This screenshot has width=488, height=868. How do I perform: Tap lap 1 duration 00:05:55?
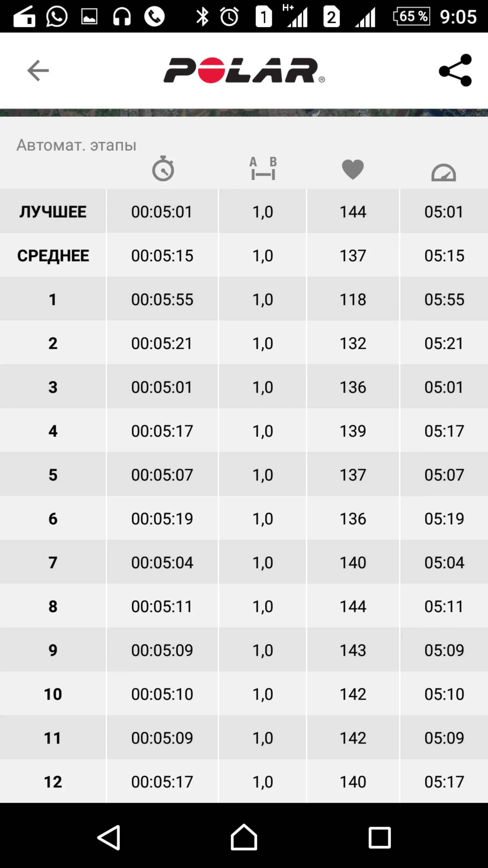tap(162, 299)
